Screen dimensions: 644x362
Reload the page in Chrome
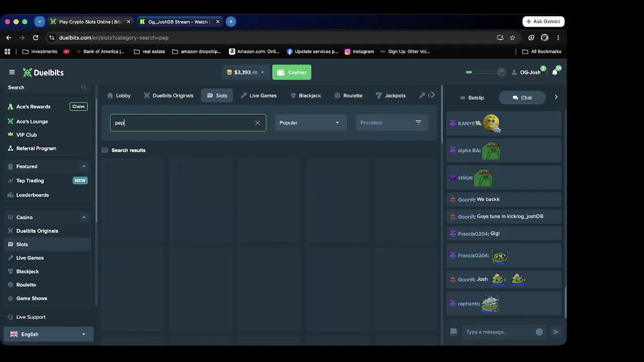click(36, 38)
